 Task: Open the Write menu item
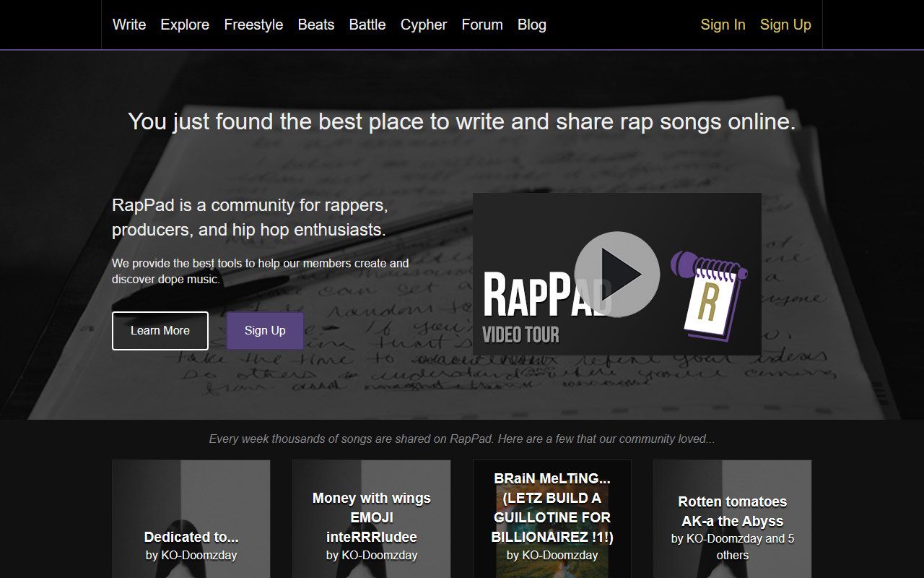[129, 25]
